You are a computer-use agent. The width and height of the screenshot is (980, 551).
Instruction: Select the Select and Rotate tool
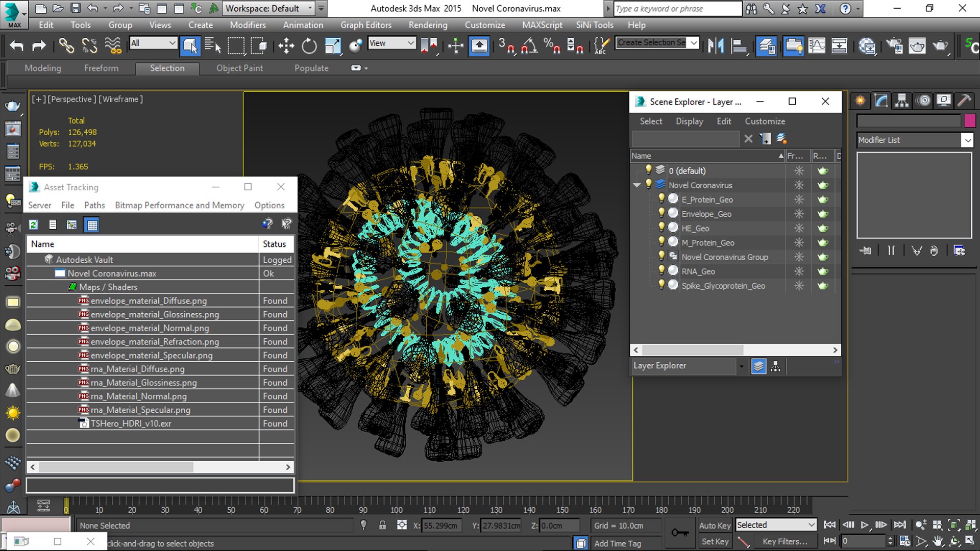coord(309,46)
